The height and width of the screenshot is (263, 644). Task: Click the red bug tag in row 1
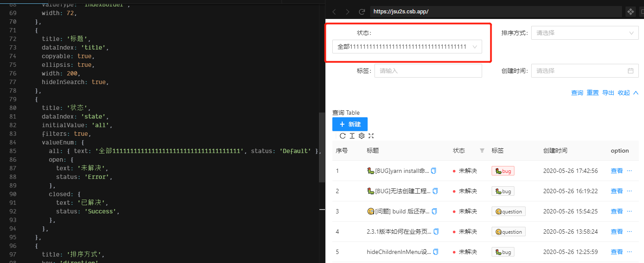[x=503, y=171]
